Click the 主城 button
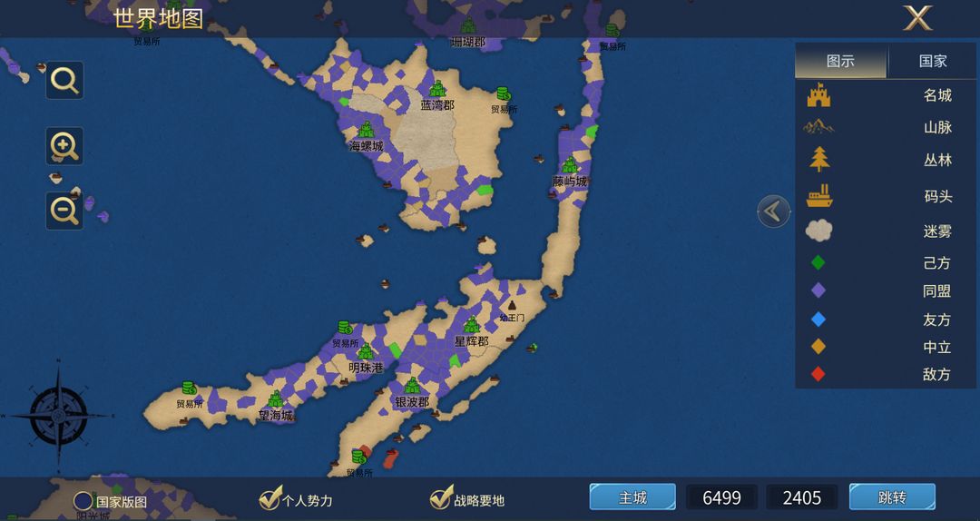This screenshot has height=521, width=980. click(632, 497)
